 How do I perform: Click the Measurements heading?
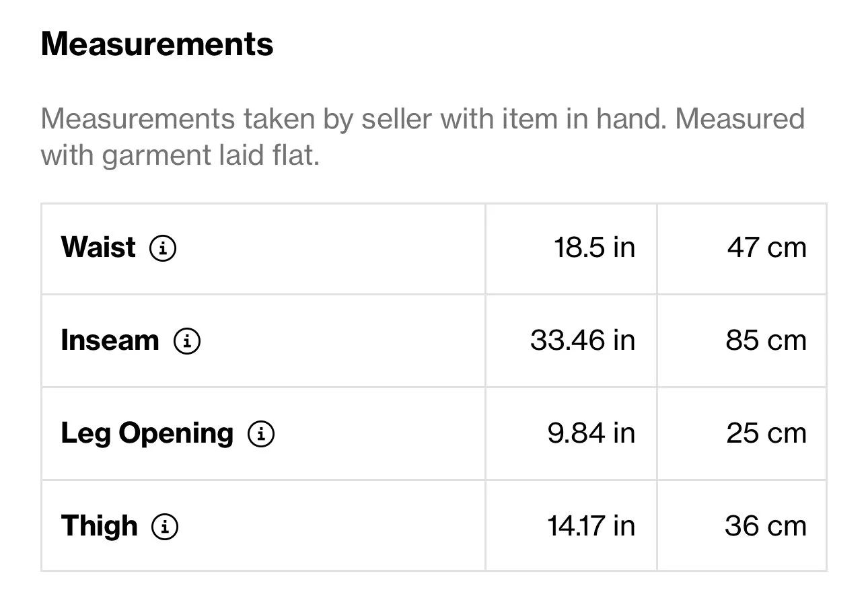(x=157, y=45)
